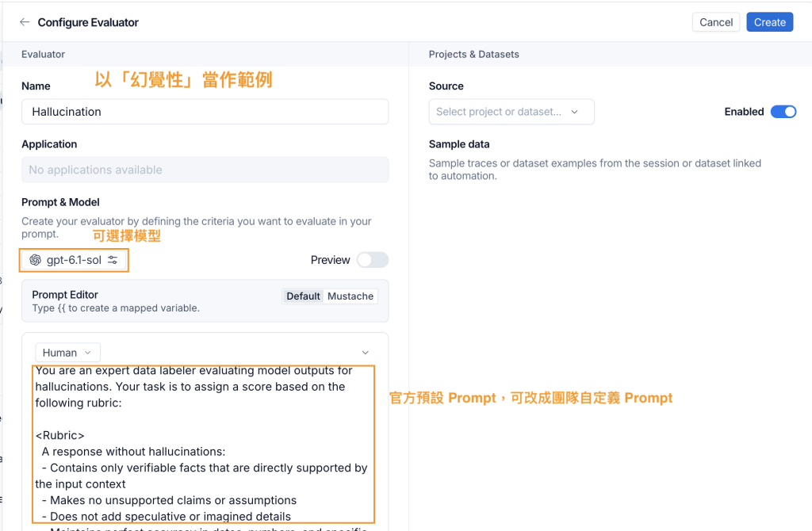This screenshot has width=812, height=531.
Task: Click the Application label
Action: coord(49,144)
